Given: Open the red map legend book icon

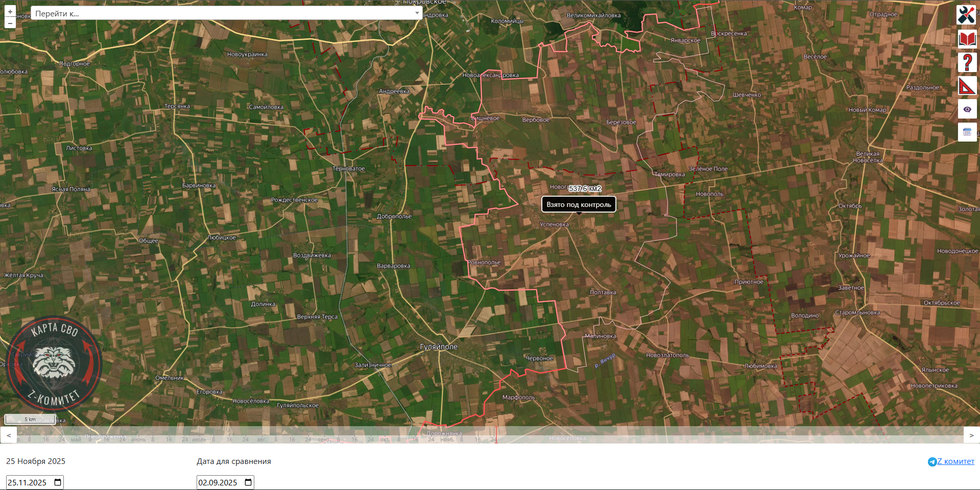Looking at the screenshot, I should tap(967, 39).
